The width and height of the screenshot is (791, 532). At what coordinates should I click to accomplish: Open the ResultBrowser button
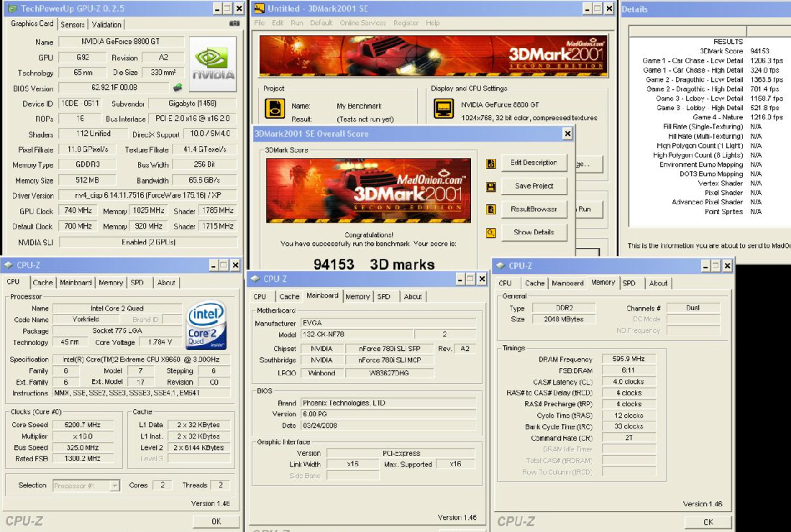534,208
